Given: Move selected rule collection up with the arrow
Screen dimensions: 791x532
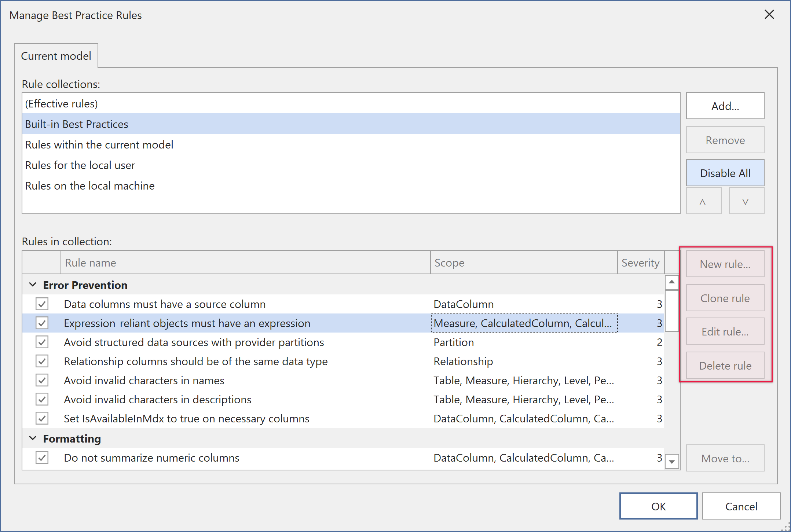Looking at the screenshot, I should click(704, 200).
